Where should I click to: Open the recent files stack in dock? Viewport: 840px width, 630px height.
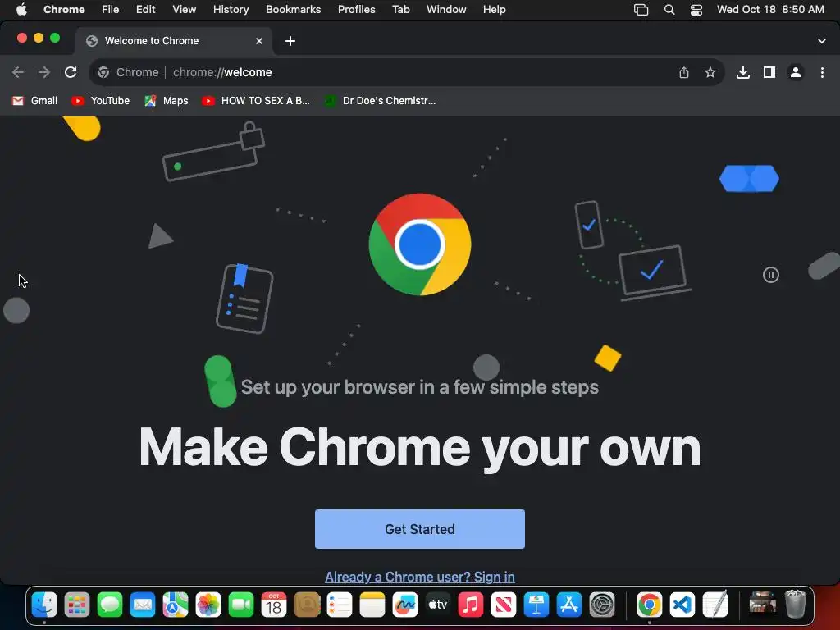(762, 605)
